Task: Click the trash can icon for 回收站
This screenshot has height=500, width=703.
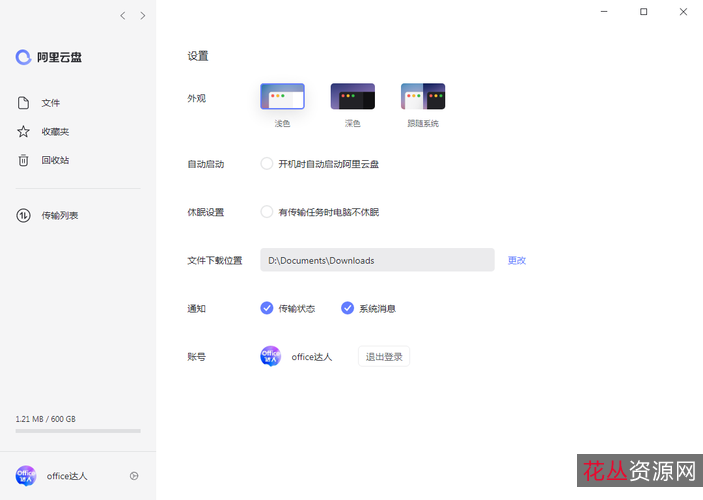Action: 23,160
